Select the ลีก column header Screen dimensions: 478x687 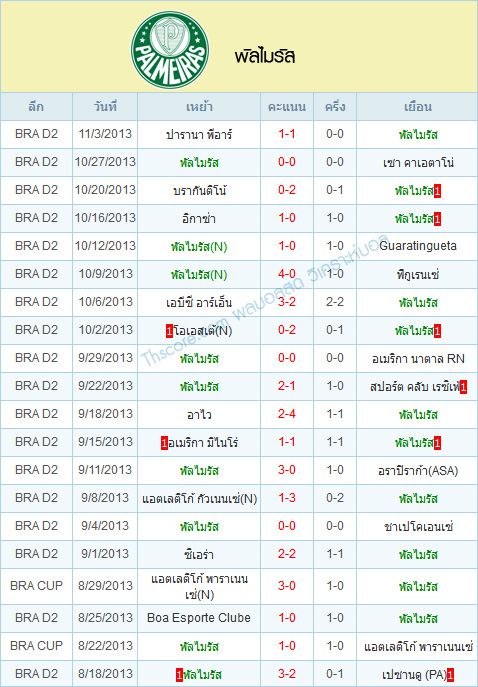pyautogui.click(x=36, y=107)
